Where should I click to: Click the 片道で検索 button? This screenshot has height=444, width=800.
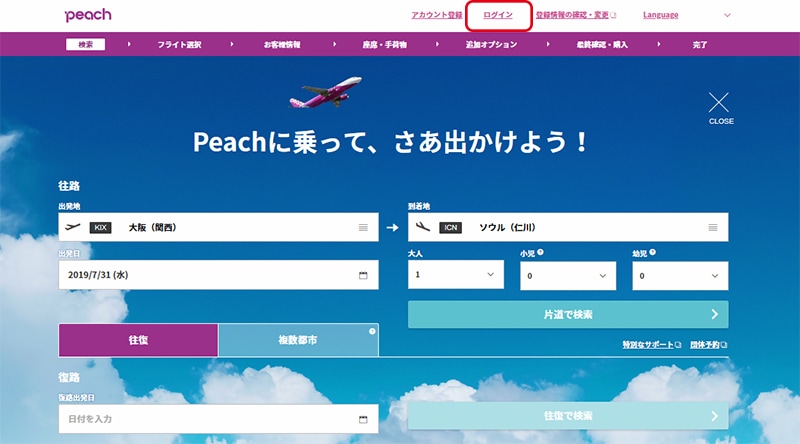click(568, 314)
